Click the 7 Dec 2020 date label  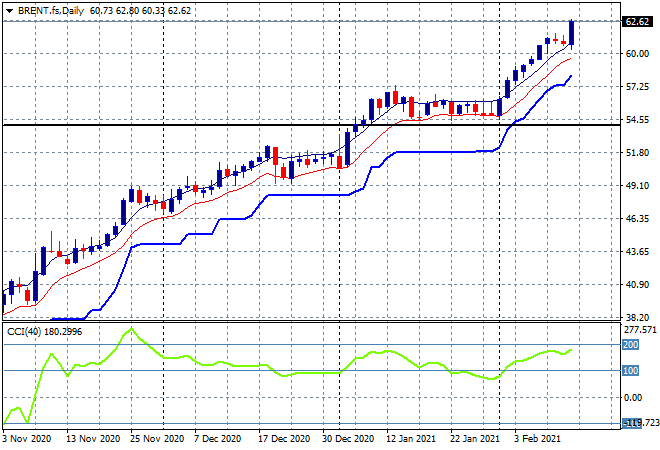[x=217, y=439]
